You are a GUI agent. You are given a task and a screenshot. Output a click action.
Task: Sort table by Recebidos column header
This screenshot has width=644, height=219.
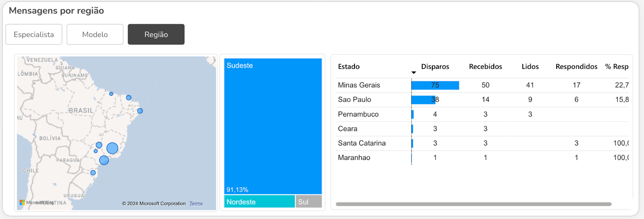(x=485, y=67)
